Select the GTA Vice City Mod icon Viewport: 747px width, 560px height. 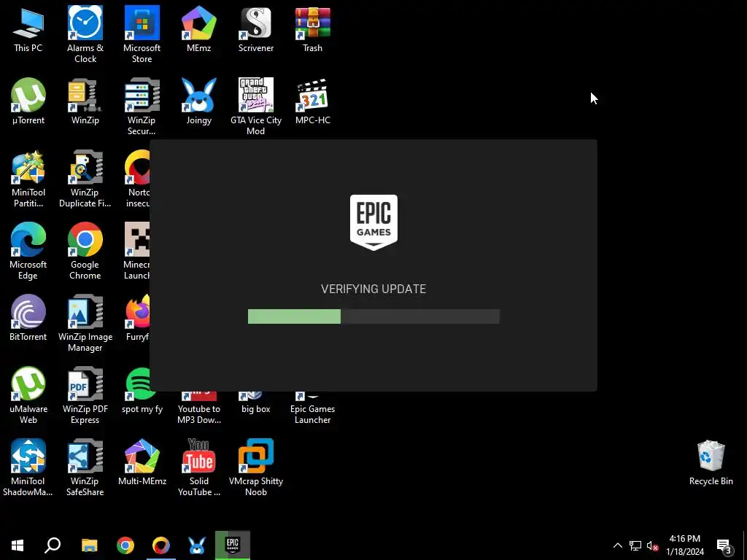coord(256,106)
